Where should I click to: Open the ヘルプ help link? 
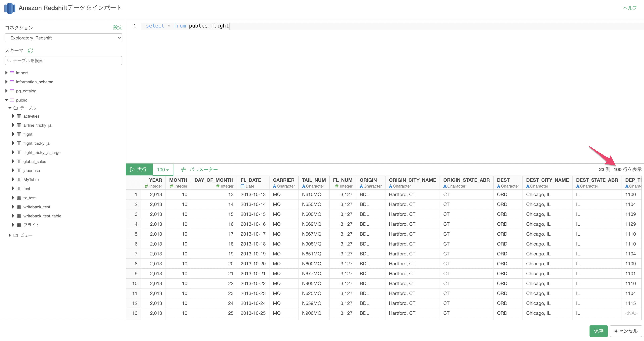pyautogui.click(x=630, y=8)
